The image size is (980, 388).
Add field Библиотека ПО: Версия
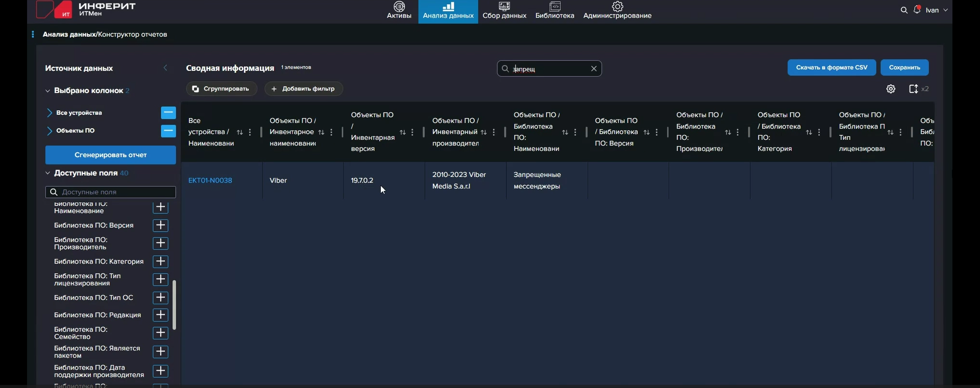[x=160, y=225]
